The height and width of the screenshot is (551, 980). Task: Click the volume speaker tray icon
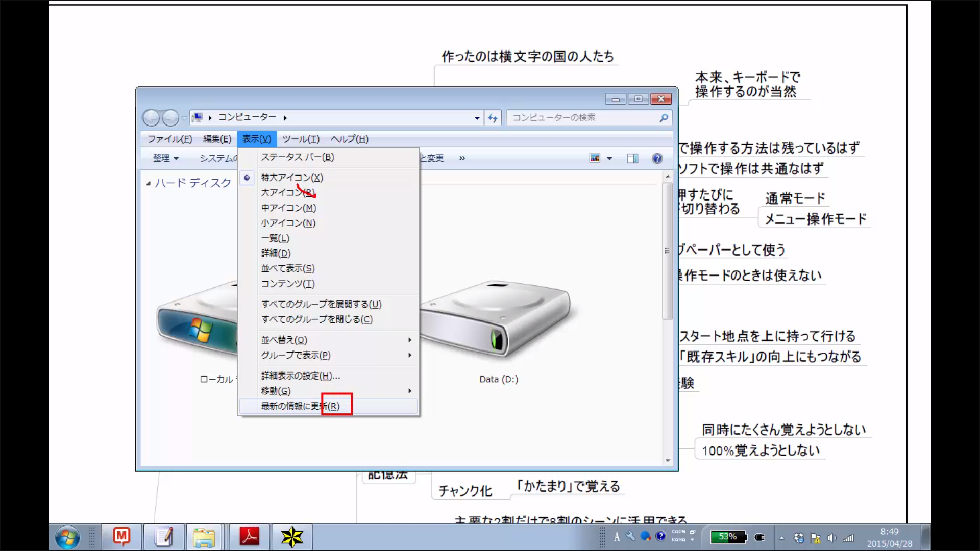pyautogui.click(x=831, y=538)
